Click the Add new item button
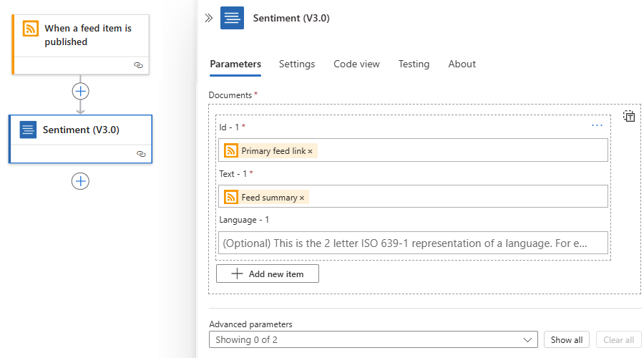 pos(268,274)
